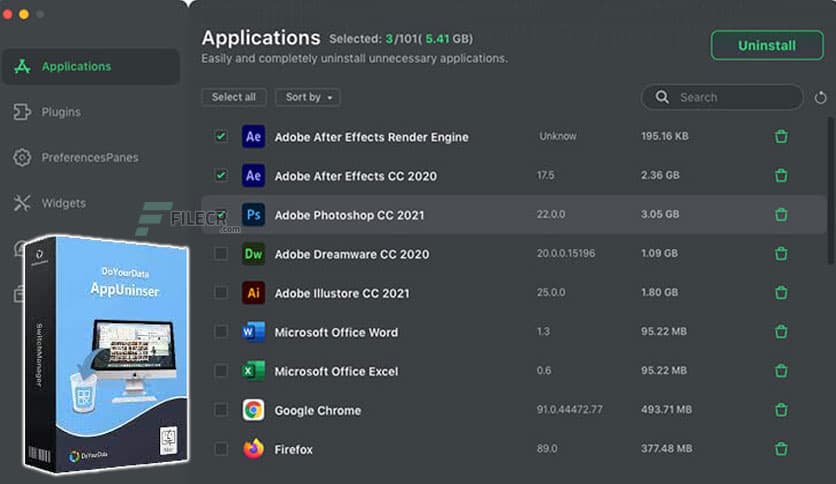The height and width of the screenshot is (484, 836).
Task: Check the Firefox checkbox
Action: [221, 449]
